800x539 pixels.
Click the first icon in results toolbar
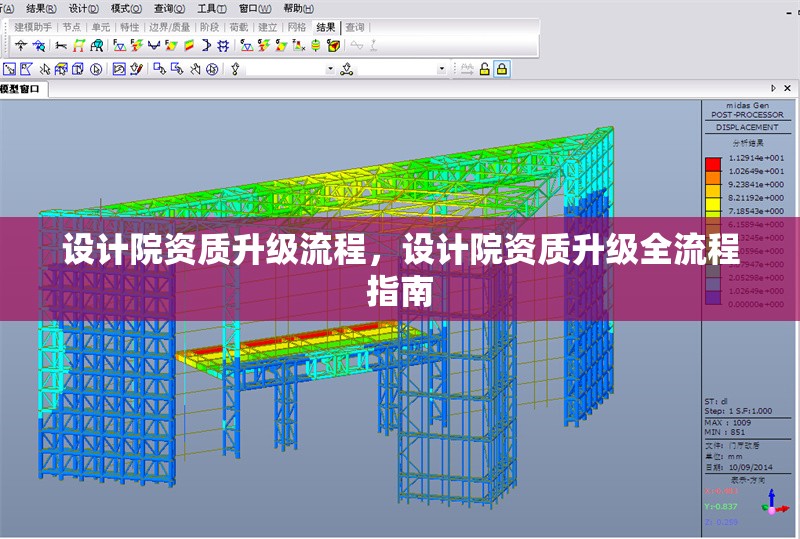(x=20, y=46)
